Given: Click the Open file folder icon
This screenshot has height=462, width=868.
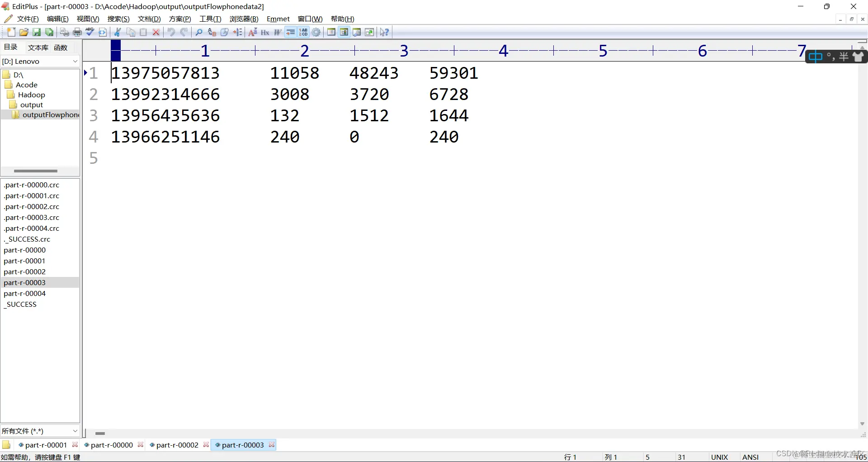Looking at the screenshot, I should 24,32.
